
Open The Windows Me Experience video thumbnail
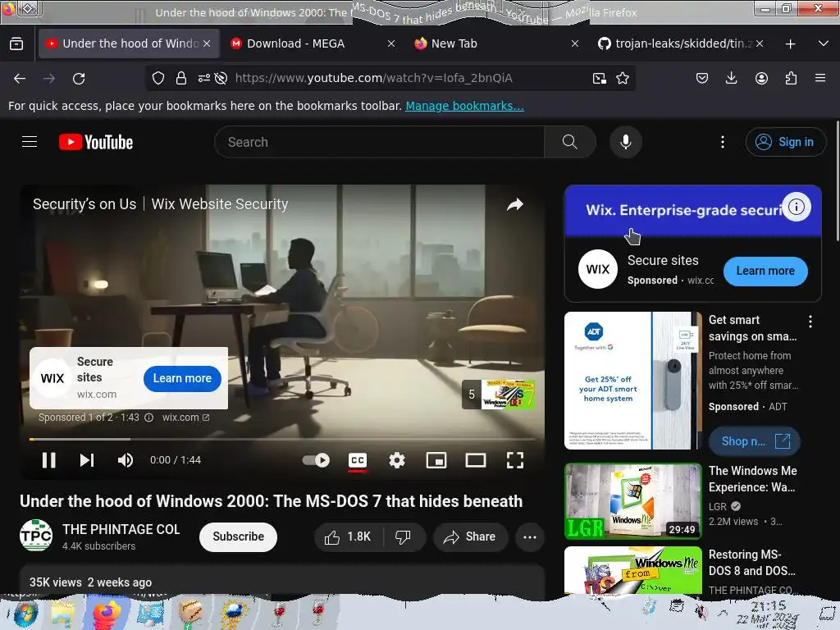click(x=633, y=501)
